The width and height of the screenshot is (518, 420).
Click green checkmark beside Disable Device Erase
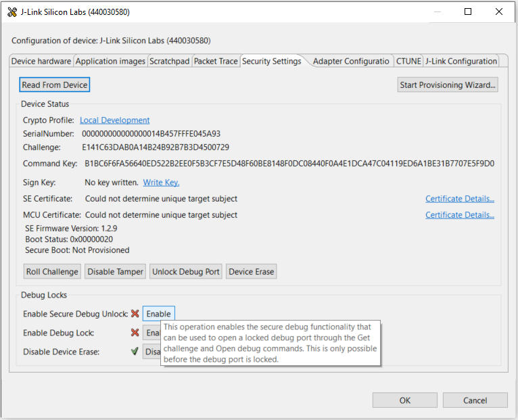135,352
